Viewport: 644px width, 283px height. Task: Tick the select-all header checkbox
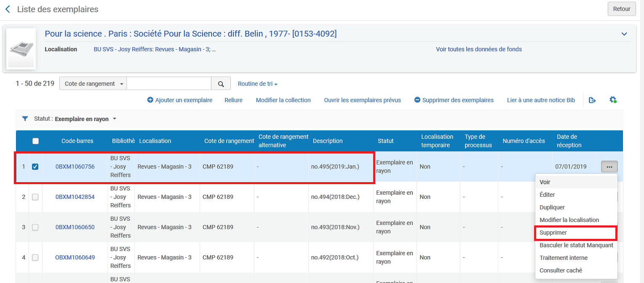tap(36, 141)
